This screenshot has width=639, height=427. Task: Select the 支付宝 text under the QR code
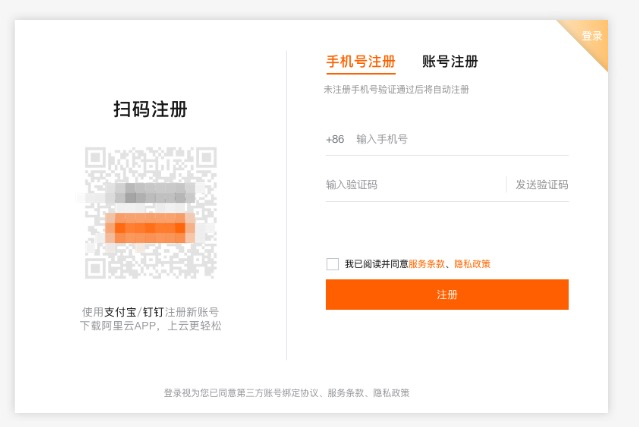[x=120, y=312]
